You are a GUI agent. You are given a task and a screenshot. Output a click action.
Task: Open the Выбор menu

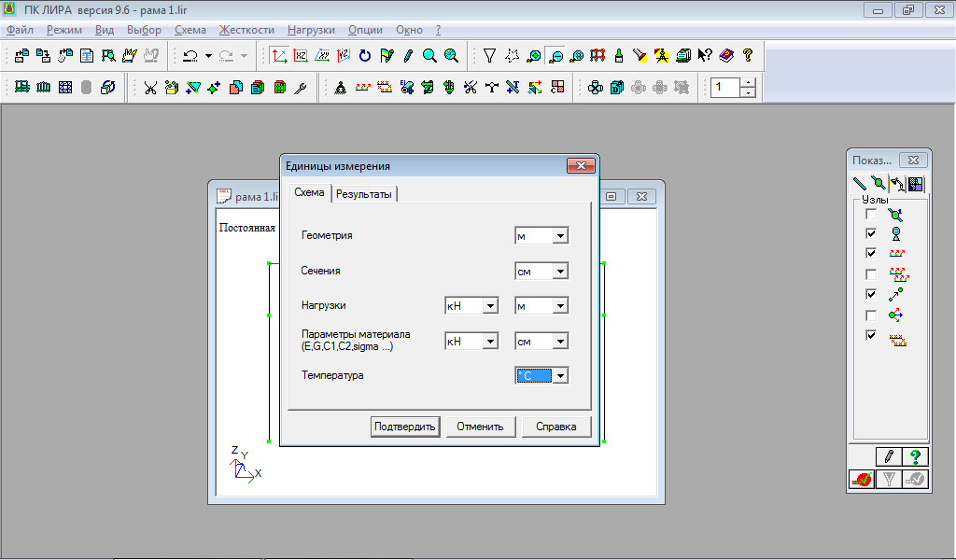pos(144,30)
